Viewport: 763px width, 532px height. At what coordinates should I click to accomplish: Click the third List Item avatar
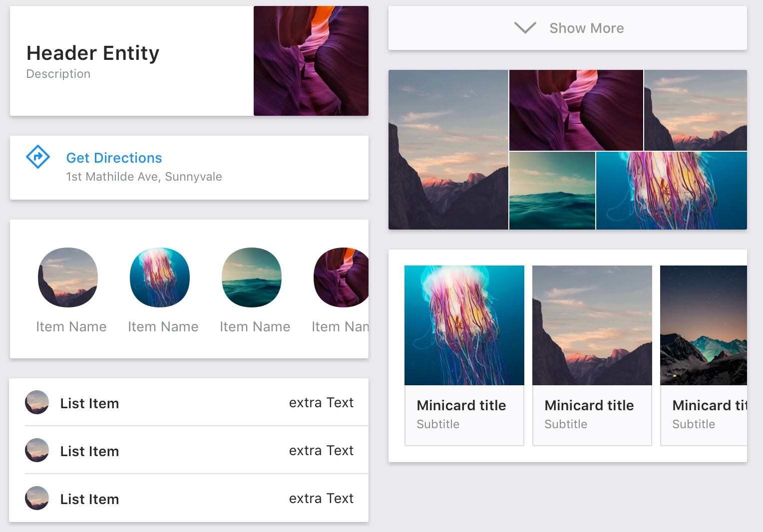click(37, 499)
